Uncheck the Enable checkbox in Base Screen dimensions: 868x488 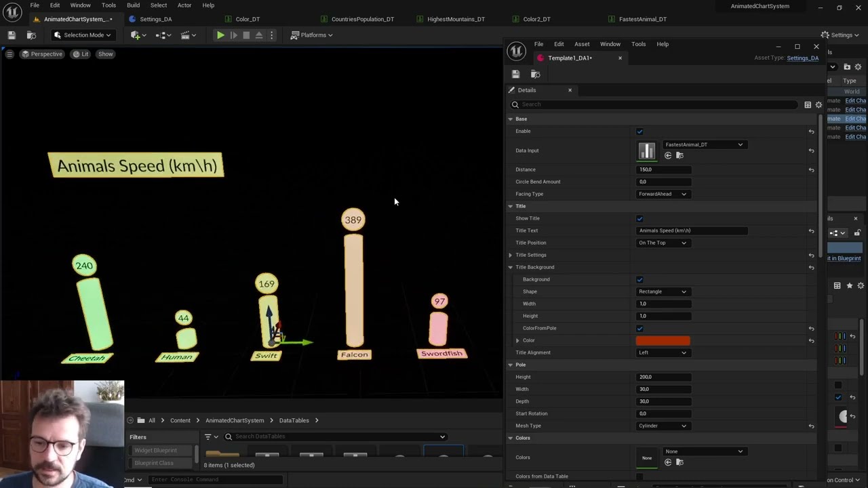639,131
